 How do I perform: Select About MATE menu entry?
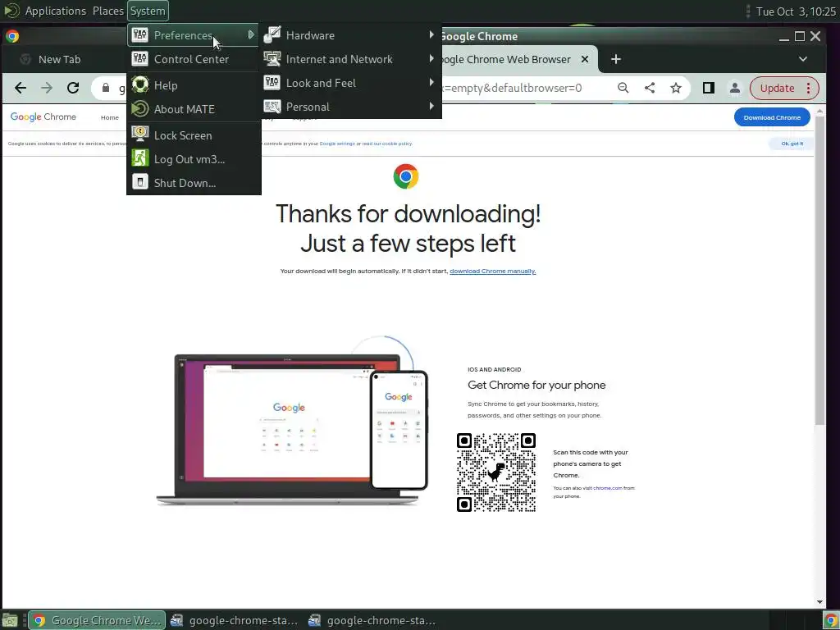(194, 109)
